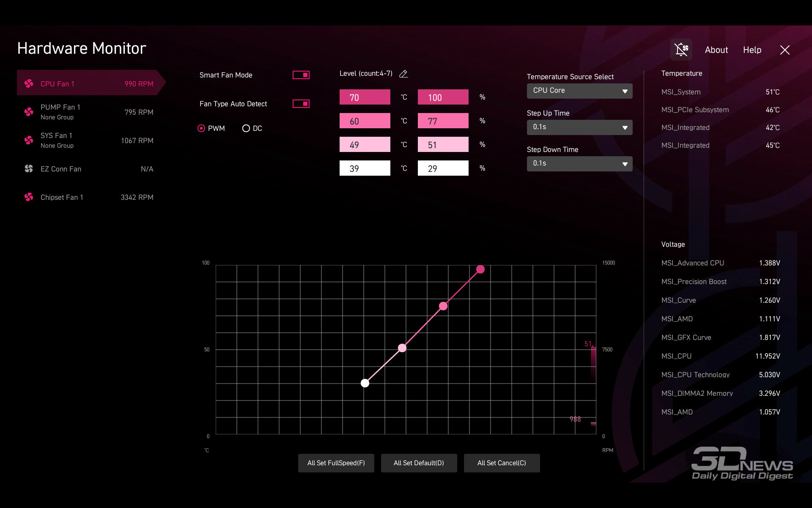Open the Help menu
This screenshot has width=812, height=508.
tap(752, 50)
